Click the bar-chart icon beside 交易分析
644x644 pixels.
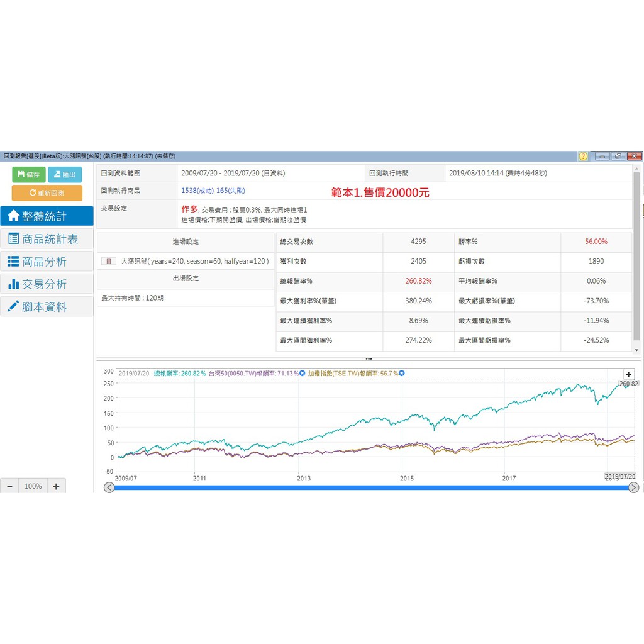point(14,284)
